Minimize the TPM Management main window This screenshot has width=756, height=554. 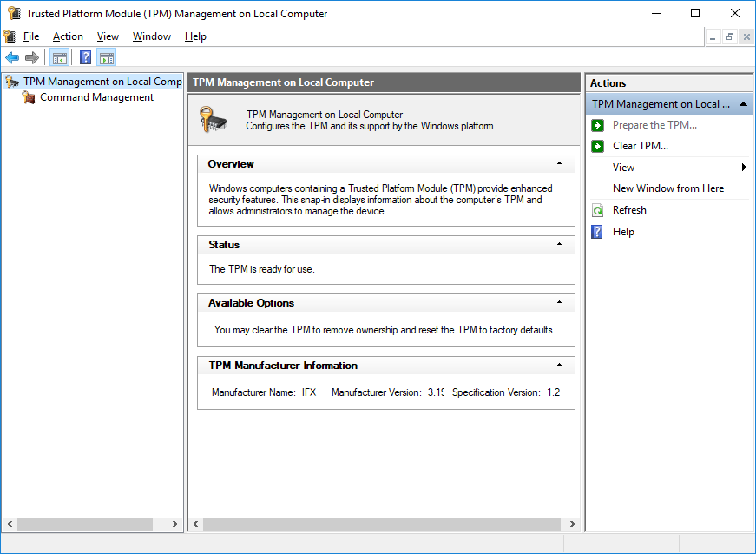point(656,13)
